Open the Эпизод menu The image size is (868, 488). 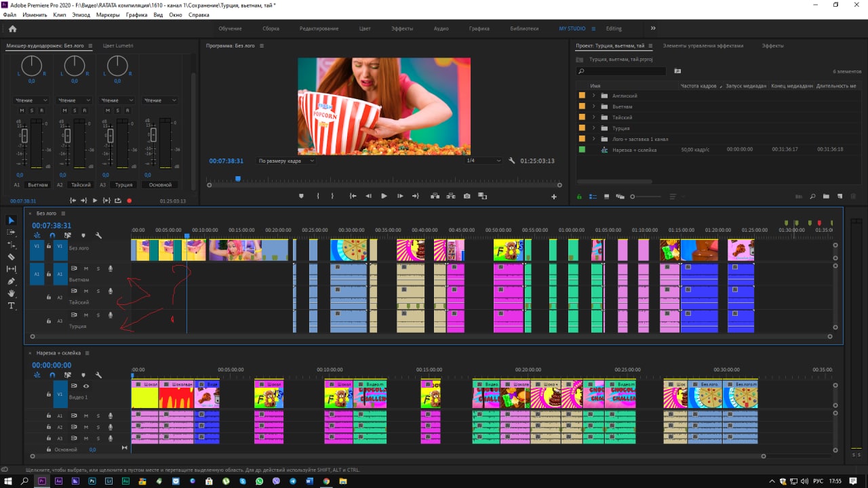[81, 14]
